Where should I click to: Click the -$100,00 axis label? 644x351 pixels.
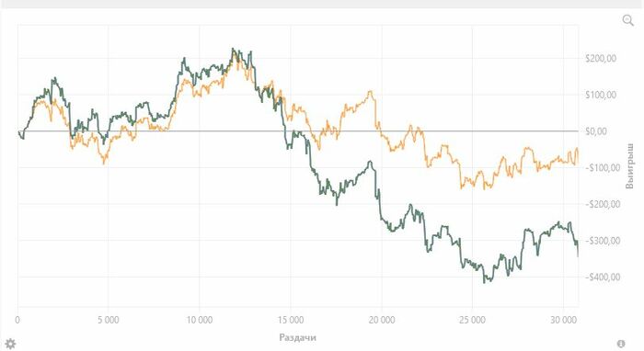click(x=603, y=168)
